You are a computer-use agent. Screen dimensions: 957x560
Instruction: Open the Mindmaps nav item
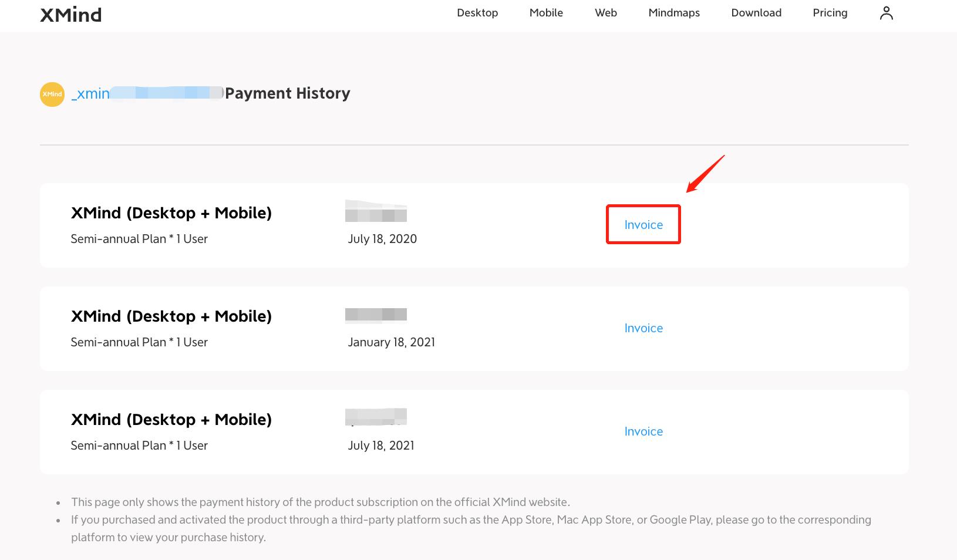[674, 13]
